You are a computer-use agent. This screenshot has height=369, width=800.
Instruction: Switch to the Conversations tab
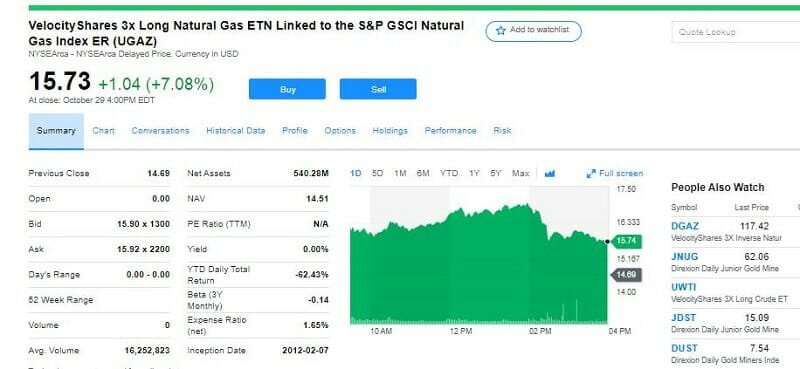(x=160, y=131)
